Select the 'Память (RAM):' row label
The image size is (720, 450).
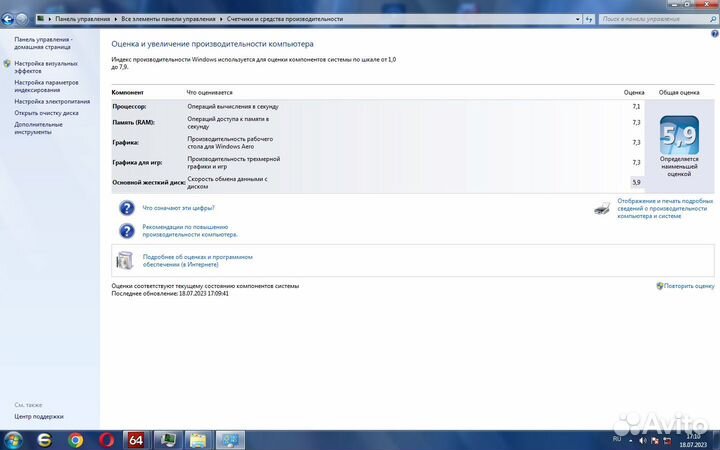point(133,123)
